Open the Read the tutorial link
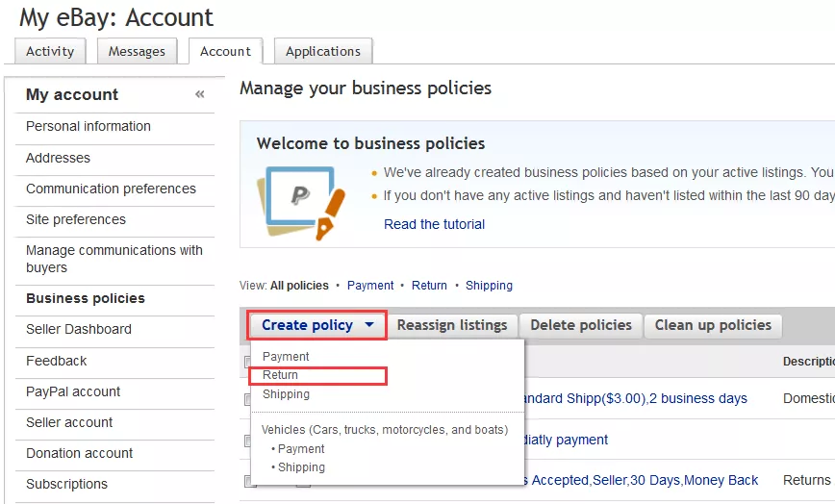 [x=434, y=224]
